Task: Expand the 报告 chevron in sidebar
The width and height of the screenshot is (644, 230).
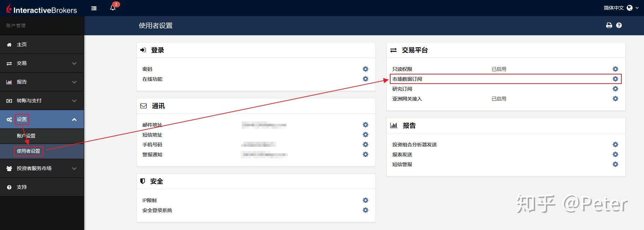Action: pos(74,82)
